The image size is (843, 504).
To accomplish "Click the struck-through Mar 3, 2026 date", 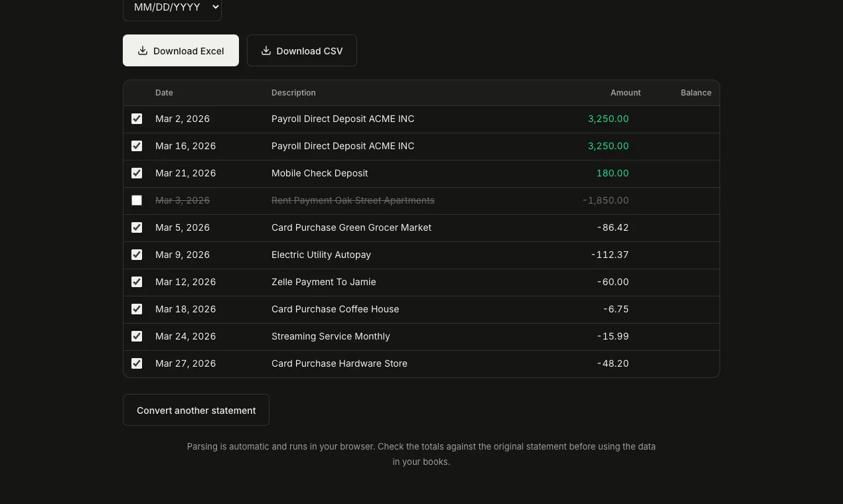I will (183, 200).
